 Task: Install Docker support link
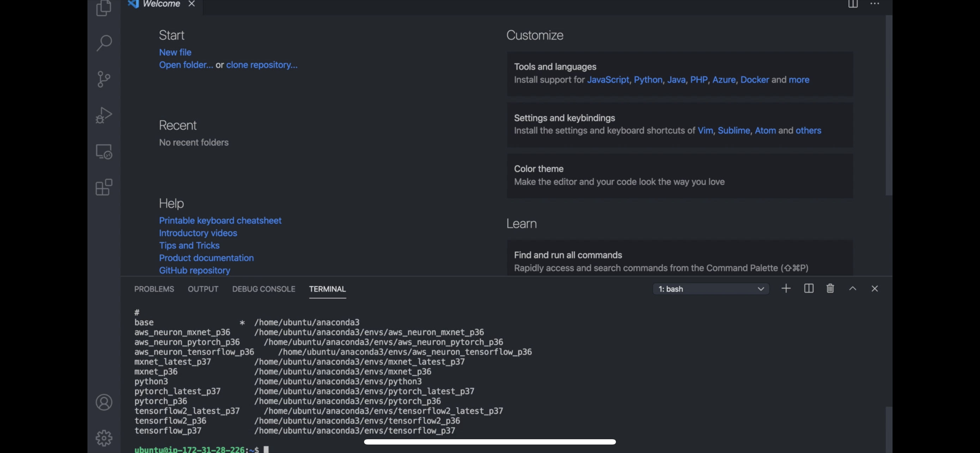[754, 80]
